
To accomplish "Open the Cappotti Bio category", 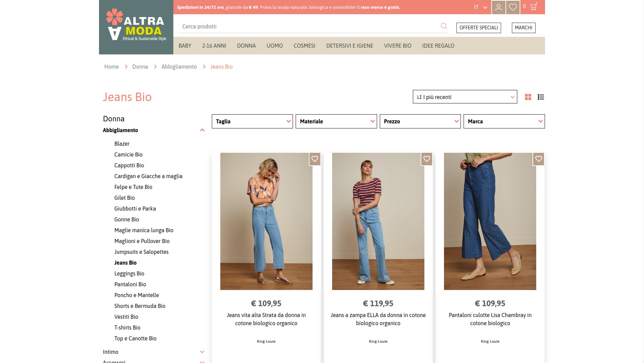I will pyautogui.click(x=129, y=165).
